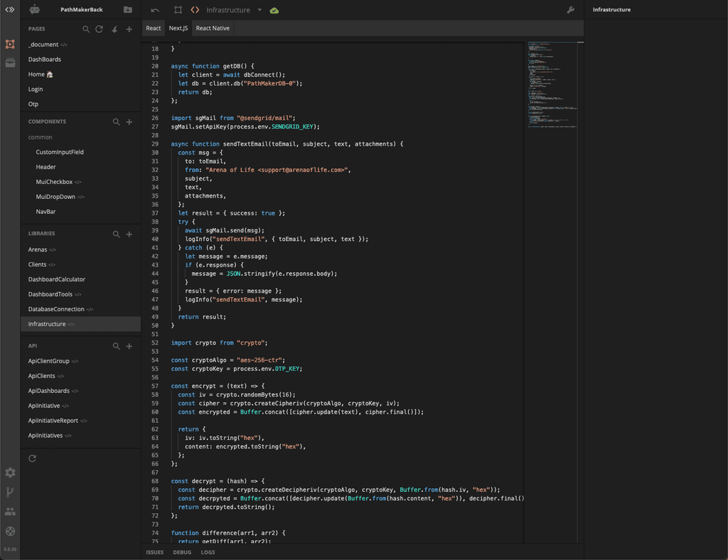Click the robot logo beside PathMakerBack

pyautogui.click(x=34, y=9)
